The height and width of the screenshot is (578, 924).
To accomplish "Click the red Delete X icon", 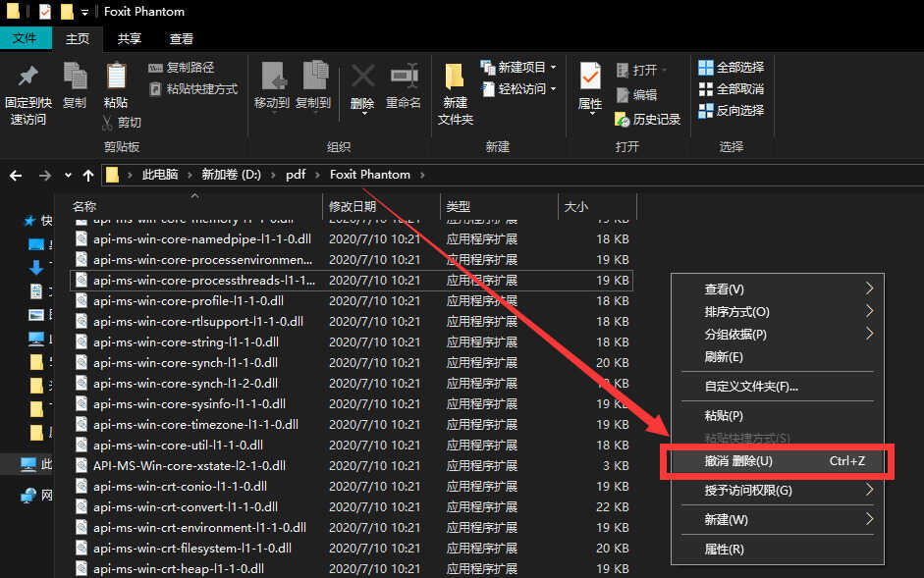I will tap(362, 77).
